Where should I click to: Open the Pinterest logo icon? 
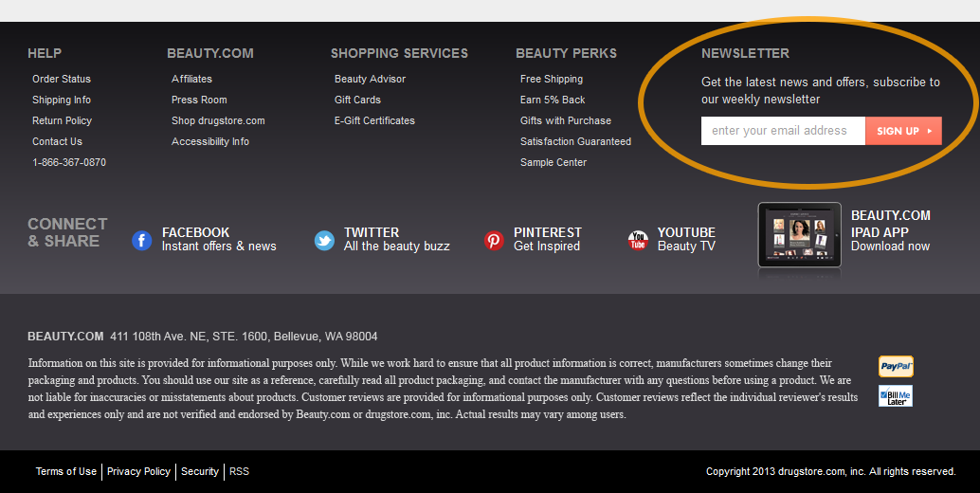(494, 240)
